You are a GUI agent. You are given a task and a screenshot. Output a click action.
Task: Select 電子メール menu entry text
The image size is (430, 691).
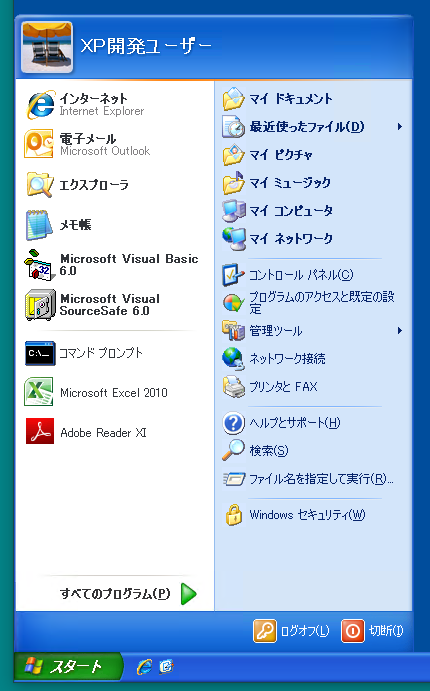(x=88, y=138)
